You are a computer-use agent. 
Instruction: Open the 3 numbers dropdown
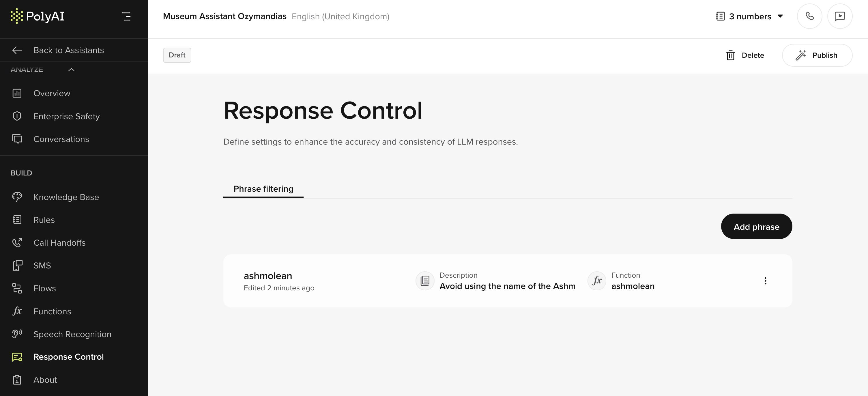point(749,16)
